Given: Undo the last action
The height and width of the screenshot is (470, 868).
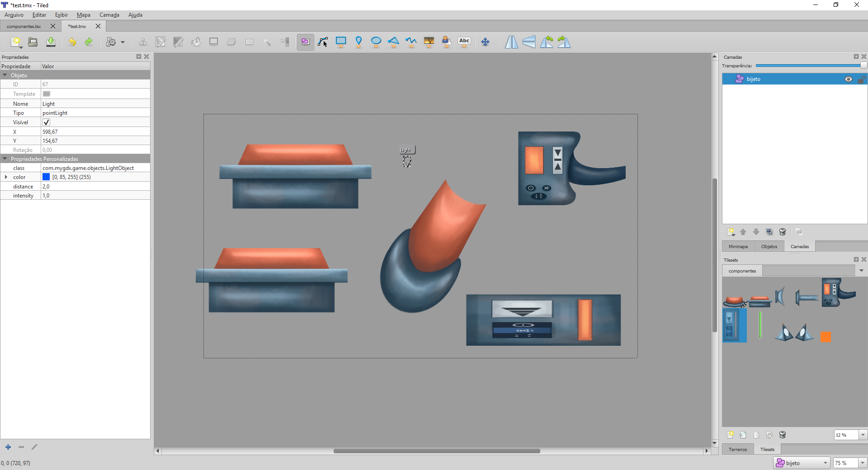Looking at the screenshot, I should pos(72,42).
